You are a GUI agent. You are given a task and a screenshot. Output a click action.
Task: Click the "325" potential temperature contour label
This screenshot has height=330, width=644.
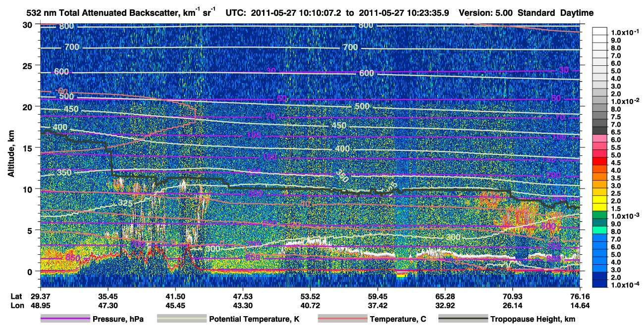pyautogui.click(x=125, y=203)
